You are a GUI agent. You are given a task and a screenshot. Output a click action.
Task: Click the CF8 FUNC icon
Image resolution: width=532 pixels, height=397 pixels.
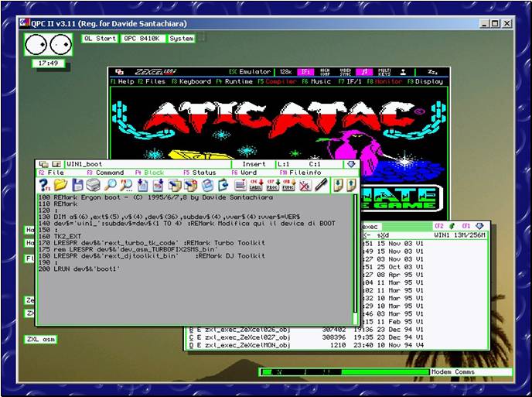(288, 185)
